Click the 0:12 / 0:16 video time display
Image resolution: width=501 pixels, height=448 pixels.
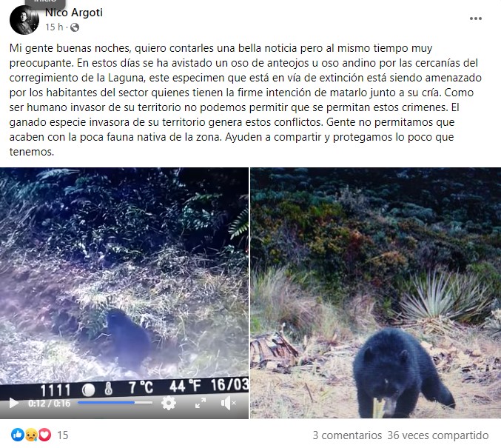[x=49, y=404]
